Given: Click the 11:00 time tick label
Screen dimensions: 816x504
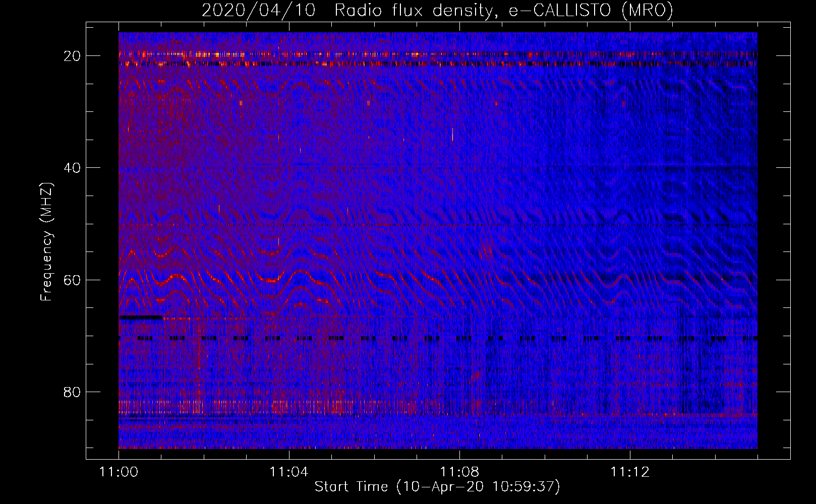Looking at the screenshot, I should coord(119,472).
